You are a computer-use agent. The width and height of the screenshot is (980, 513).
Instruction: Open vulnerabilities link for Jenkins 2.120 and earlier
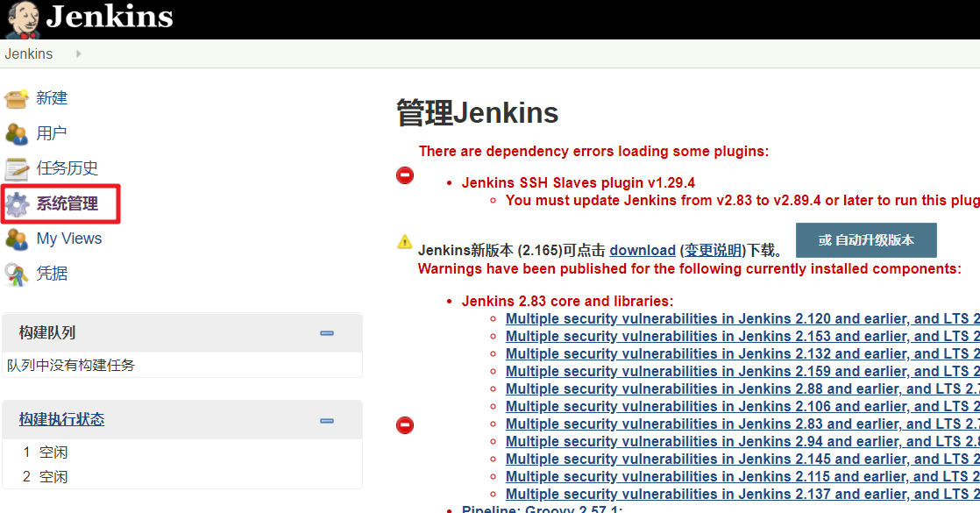tap(742, 318)
